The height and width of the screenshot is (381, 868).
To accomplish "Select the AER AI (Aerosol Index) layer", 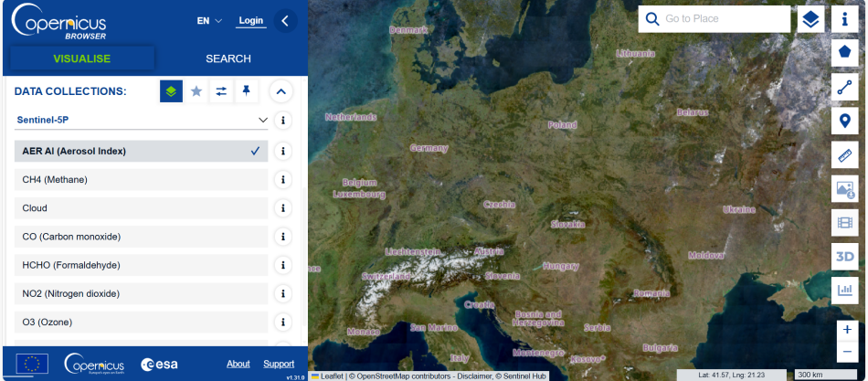I will click(141, 152).
